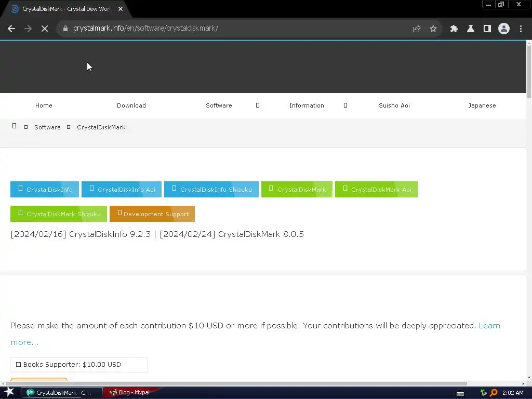Open the CrystalDiskMark Aoi button
532x399 pixels.
(x=376, y=189)
